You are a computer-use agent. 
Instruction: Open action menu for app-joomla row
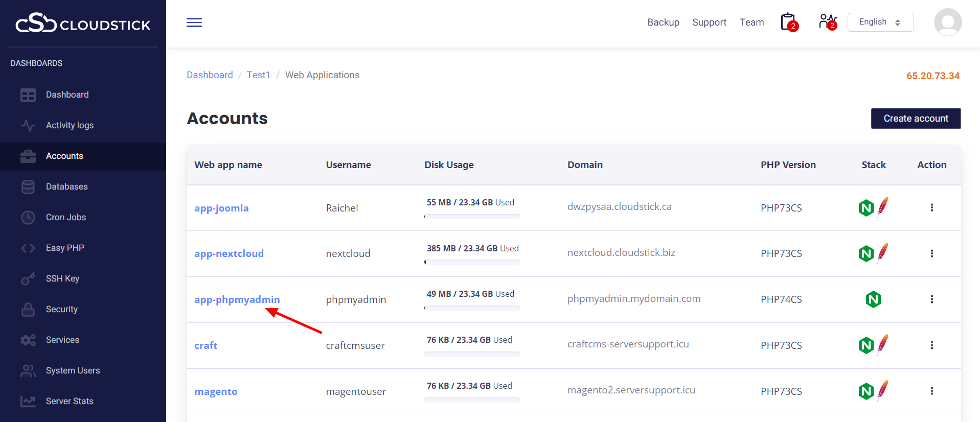click(931, 207)
